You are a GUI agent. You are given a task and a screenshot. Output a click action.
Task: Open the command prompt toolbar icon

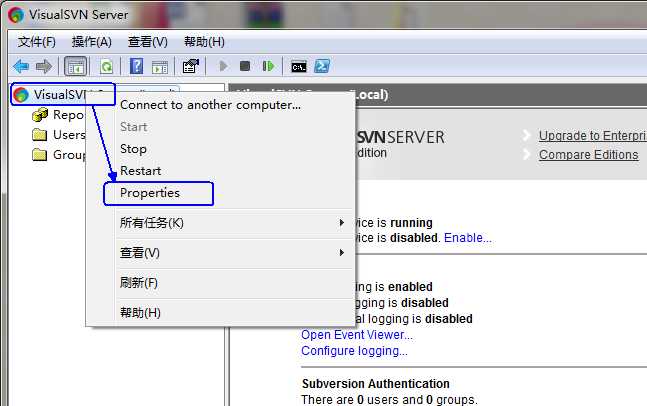point(299,66)
